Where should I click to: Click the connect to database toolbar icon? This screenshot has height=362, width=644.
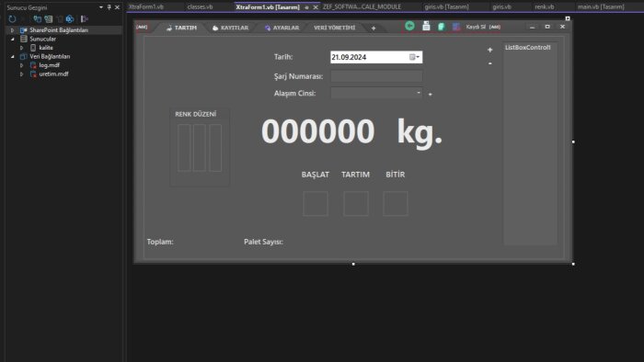coord(38,19)
